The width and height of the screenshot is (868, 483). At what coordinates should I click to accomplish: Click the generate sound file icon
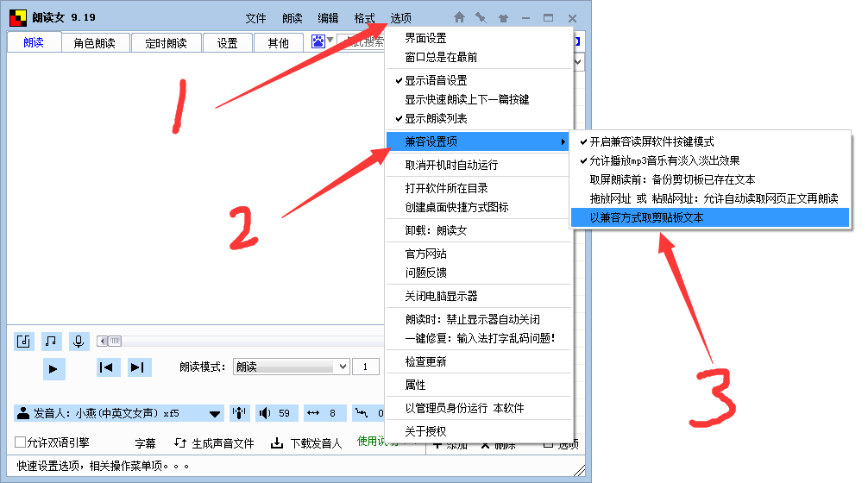coord(180,442)
